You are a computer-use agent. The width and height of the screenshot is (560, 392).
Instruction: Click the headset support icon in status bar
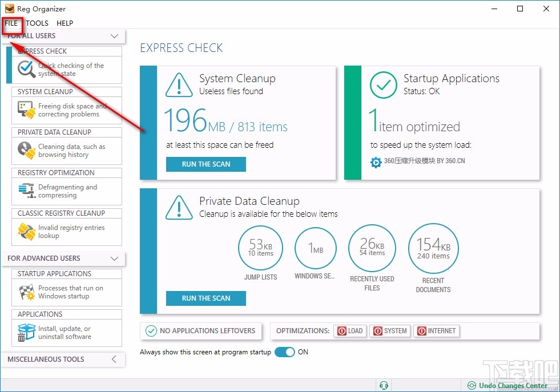pos(384,386)
